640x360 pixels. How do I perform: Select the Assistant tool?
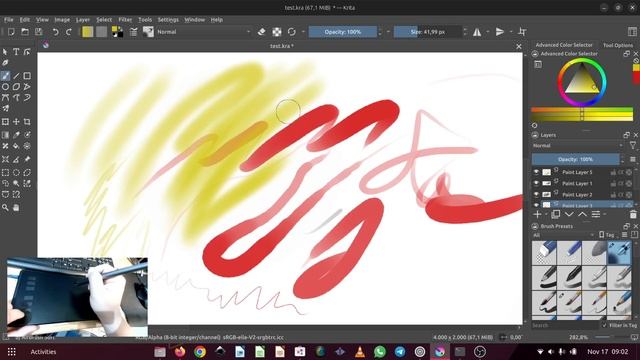5,159
